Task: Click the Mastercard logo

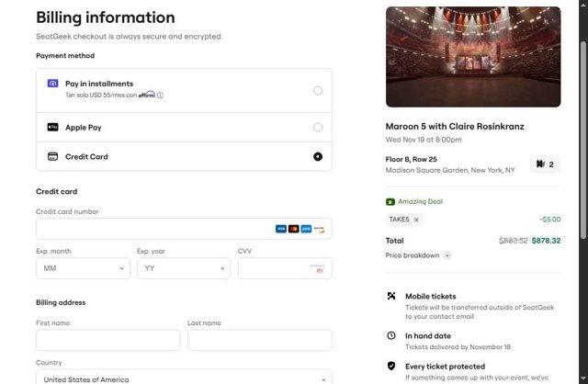Action: click(294, 229)
